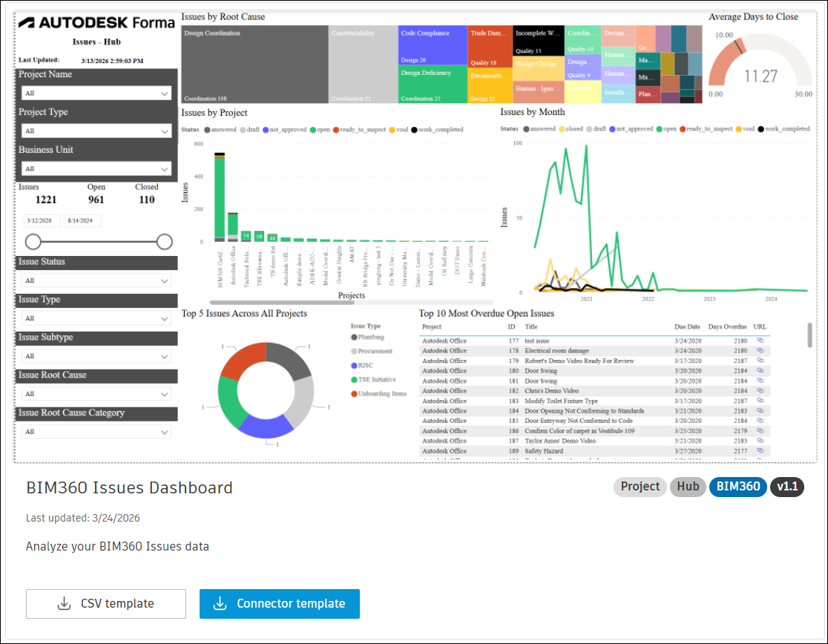Click the v1.1 version tag

tap(786, 487)
